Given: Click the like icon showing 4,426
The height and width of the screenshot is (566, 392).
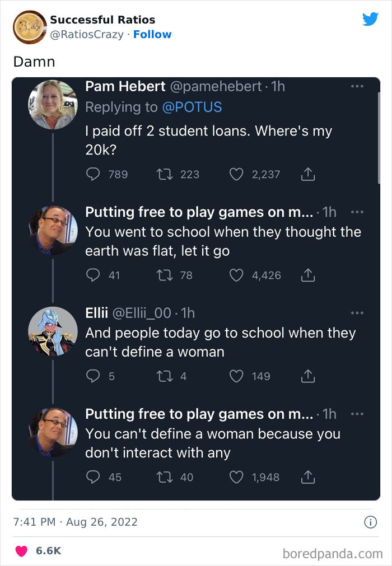Looking at the screenshot, I should point(236,275).
